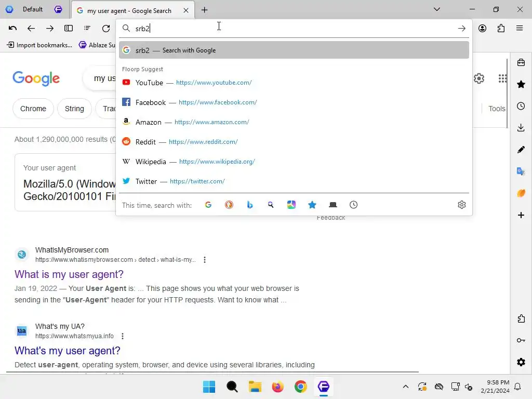
Task: Choose the YouTube suggestion
Action: (294, 83)
